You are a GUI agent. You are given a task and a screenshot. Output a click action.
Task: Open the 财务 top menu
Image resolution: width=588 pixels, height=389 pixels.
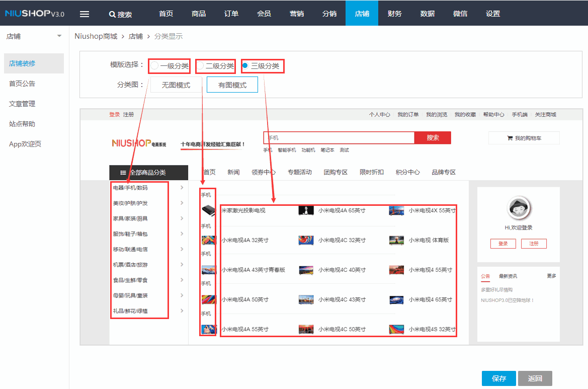click(x=394, y=14)
